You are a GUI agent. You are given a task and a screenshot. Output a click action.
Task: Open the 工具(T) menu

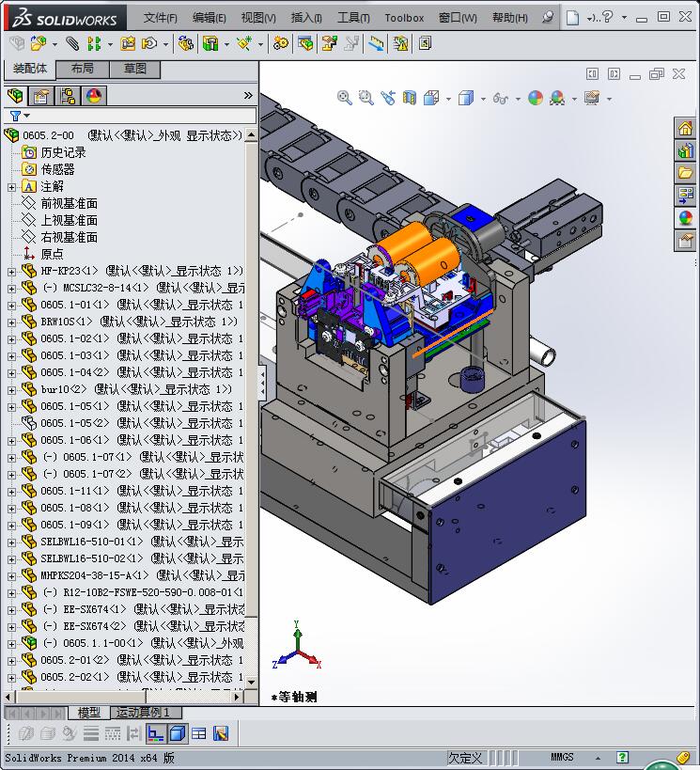tap(353, 18)
